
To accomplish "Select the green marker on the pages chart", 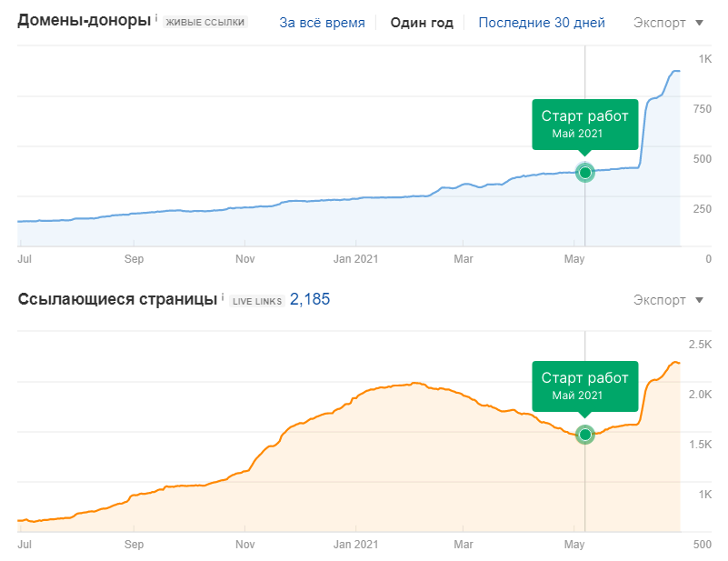I will pyautogui.click(x=585, y=435).
